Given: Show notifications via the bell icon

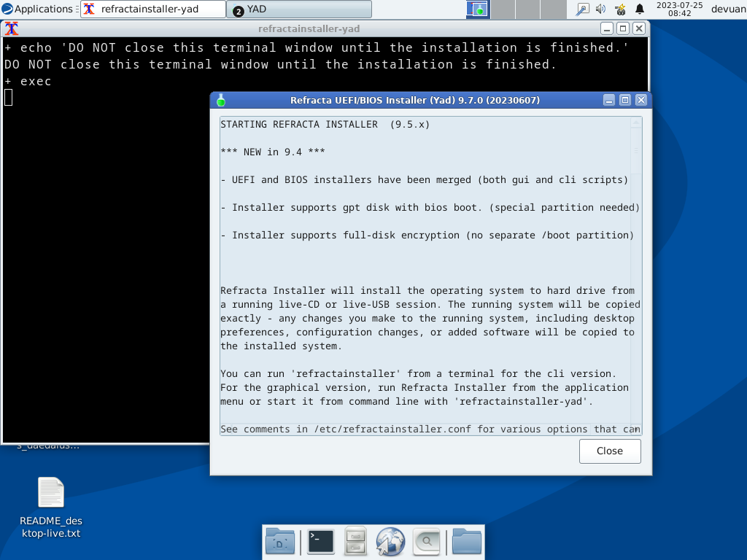Looking at the screenshot, I should pos(640,9).
